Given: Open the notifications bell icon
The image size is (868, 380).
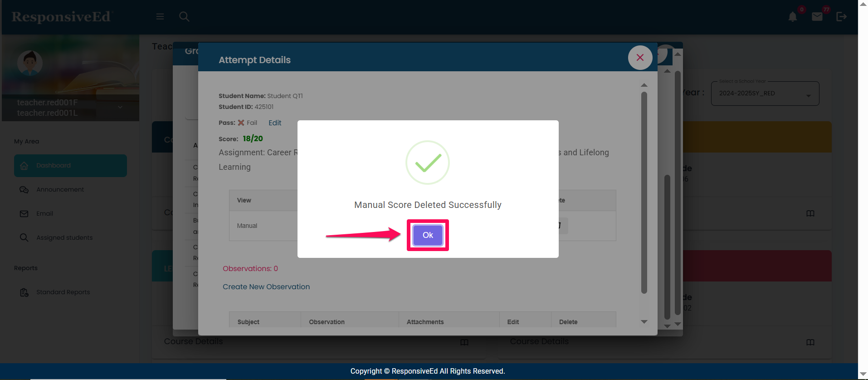Looking at the screenshot, I should point(792,17).
